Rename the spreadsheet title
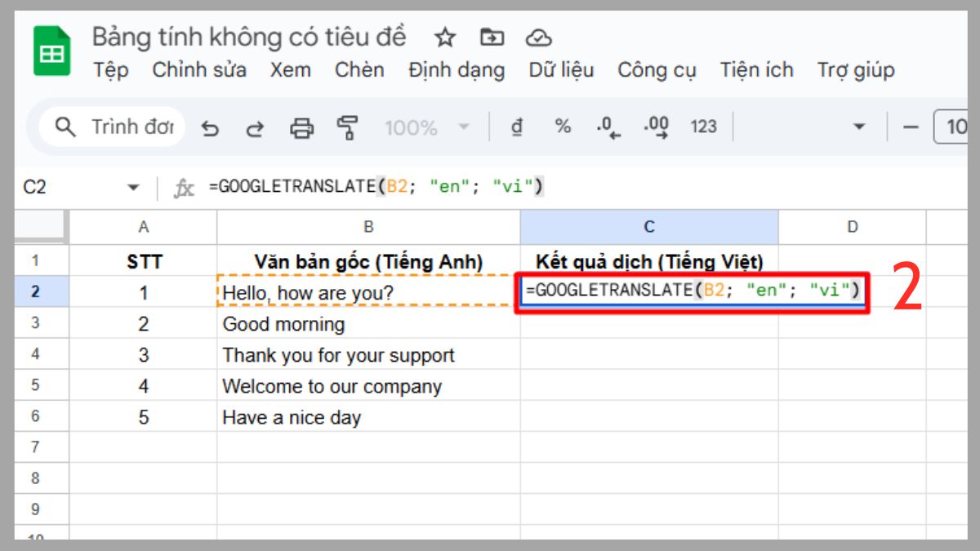The height and width of the screenshot is (551, 980). pos(245,36)
